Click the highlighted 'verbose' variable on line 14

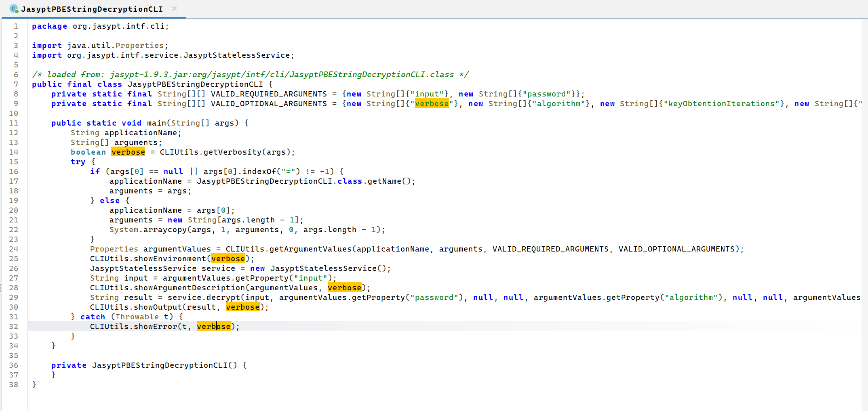[x=128, y=152]
